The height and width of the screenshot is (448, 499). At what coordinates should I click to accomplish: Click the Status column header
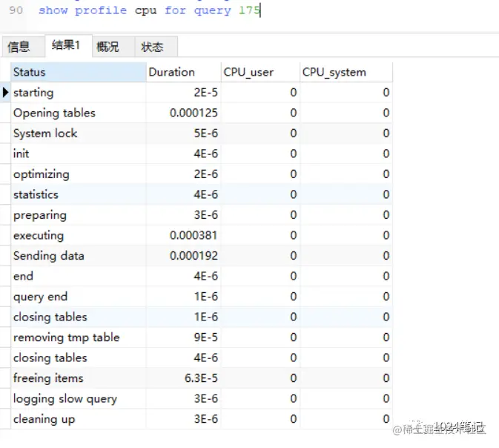pyautogui.click(x=79, y=72)
